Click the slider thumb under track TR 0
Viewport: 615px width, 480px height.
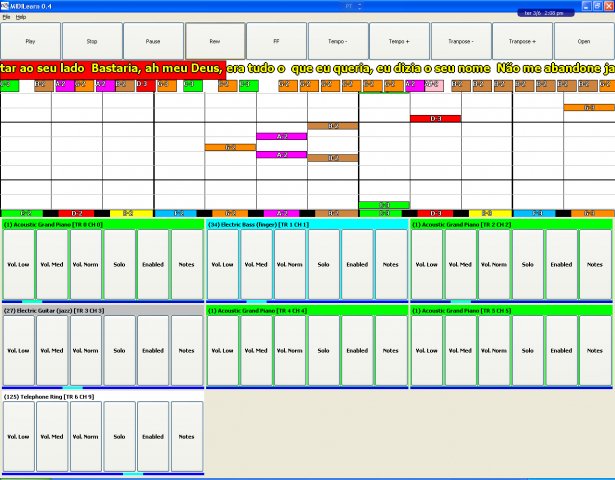coord(32,302)
